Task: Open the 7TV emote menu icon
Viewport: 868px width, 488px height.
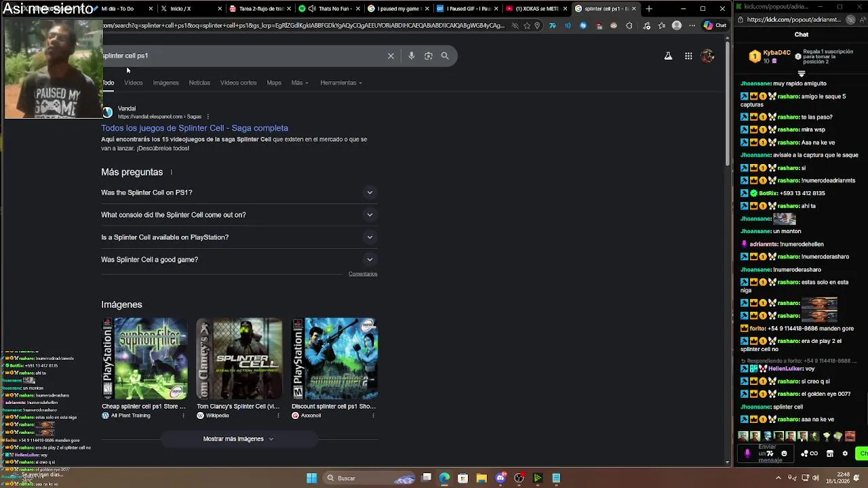Action: (x=770, y=453)
